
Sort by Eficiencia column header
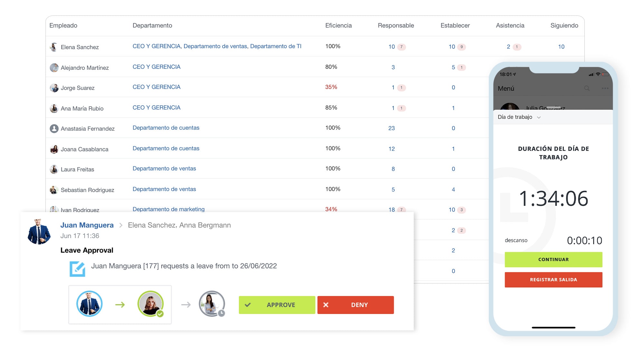338,25
